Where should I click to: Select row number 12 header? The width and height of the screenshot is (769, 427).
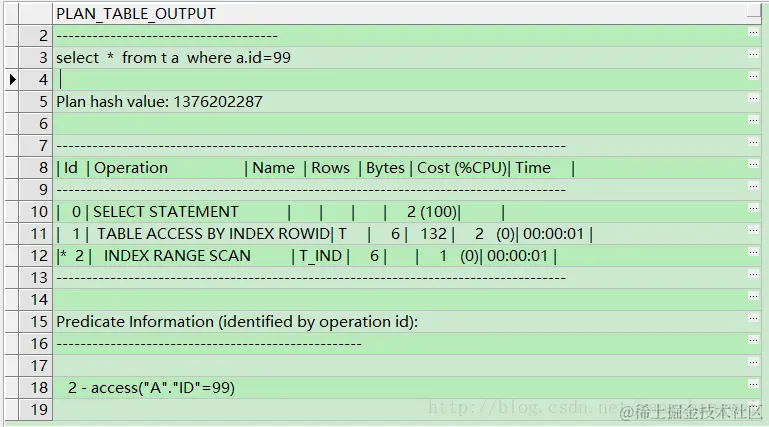tap(35, 255)
